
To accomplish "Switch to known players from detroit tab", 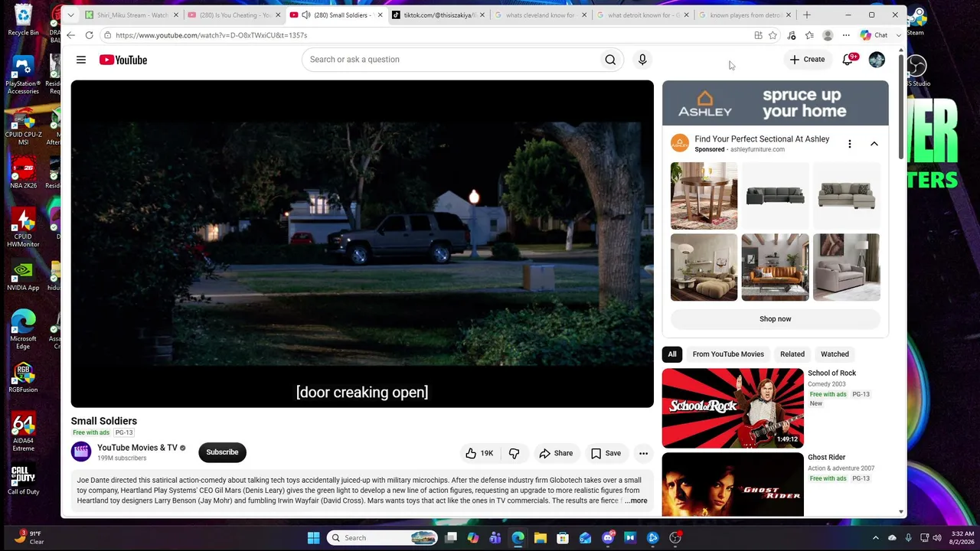I will pos(744,15).
